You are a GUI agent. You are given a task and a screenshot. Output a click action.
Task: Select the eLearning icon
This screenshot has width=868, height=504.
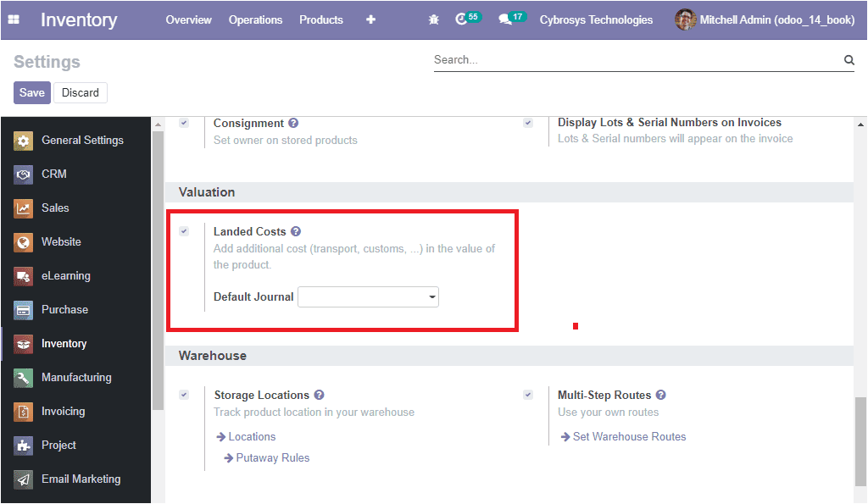[23, 276]
